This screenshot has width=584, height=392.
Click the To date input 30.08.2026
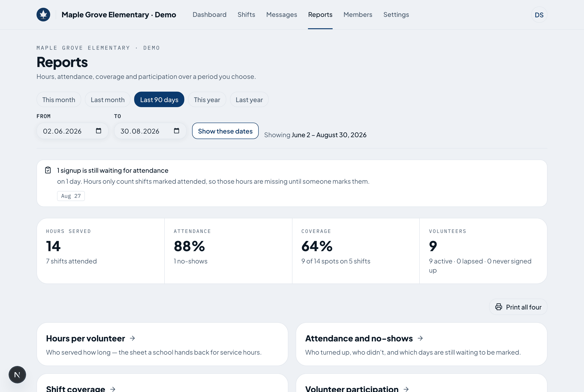click(x=150, y=131)
